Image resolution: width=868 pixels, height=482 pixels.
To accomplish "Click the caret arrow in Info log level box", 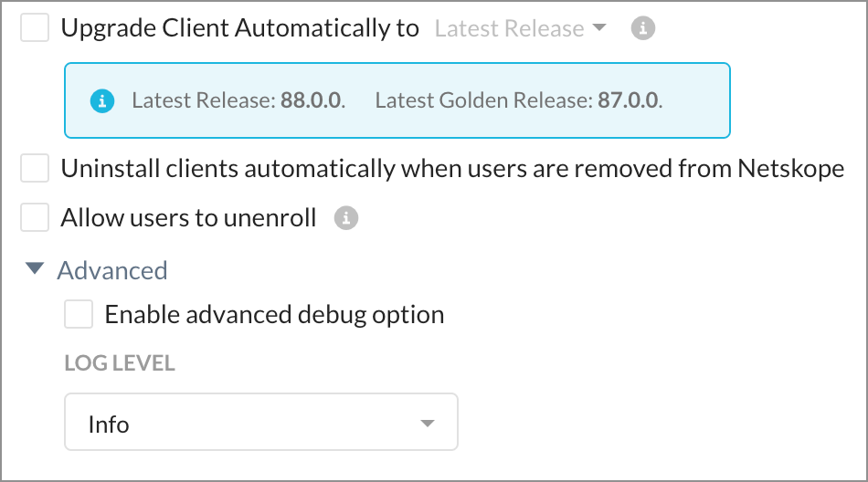I will click(427, 424).
